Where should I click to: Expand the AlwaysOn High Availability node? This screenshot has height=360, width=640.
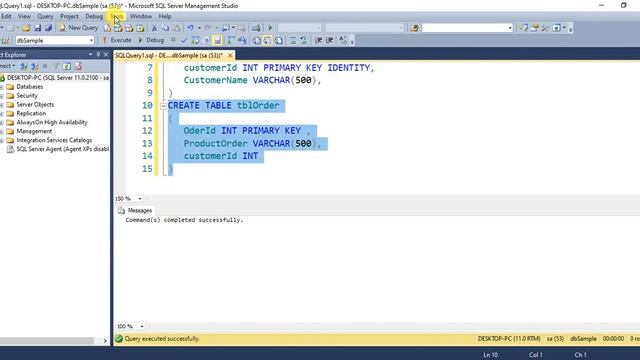2,122
